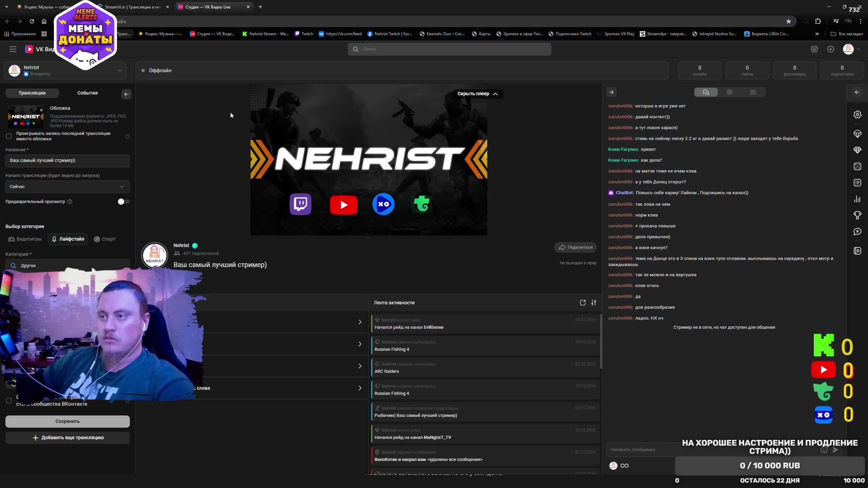Click the Поделиться share button
Screen dimensions: 868x488
click(575, 247)
